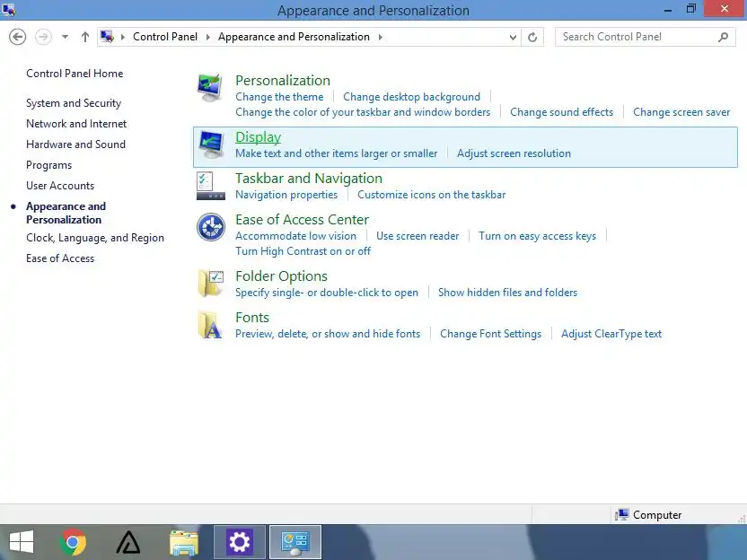Viewport: 747px width, 560px height.
Task: Click Change desktop background
Action: click(411, 97)
